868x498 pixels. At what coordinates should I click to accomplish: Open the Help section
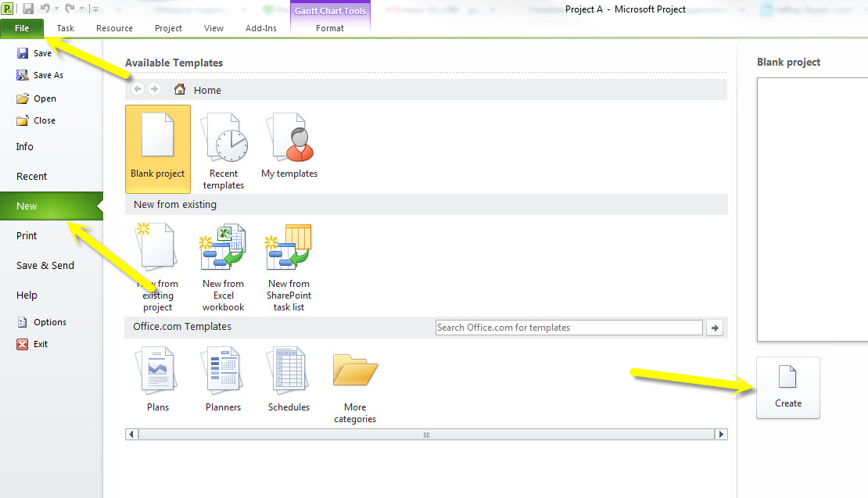tap(27, 296)
